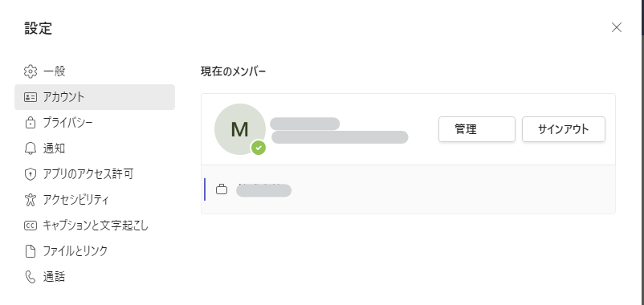Close the 設定 dialog with X

[x=617, y=27]
